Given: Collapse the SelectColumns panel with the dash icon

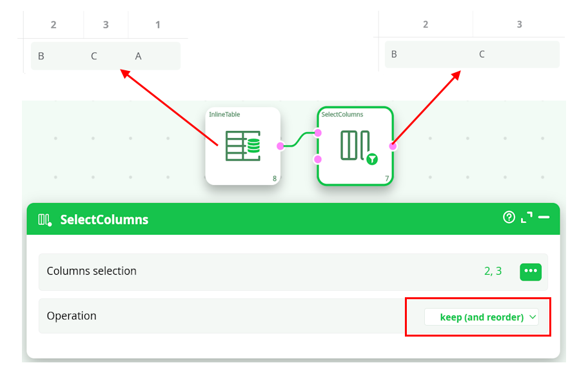Looking at the screenshot, I should (x=544, y=219).
